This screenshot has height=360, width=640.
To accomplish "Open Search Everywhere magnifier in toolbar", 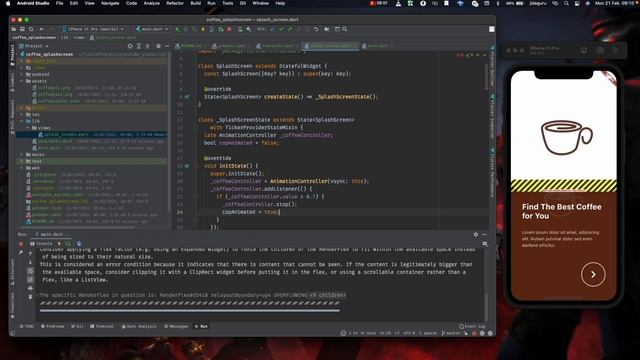I will pyautogui.click(x=345, y=29).
